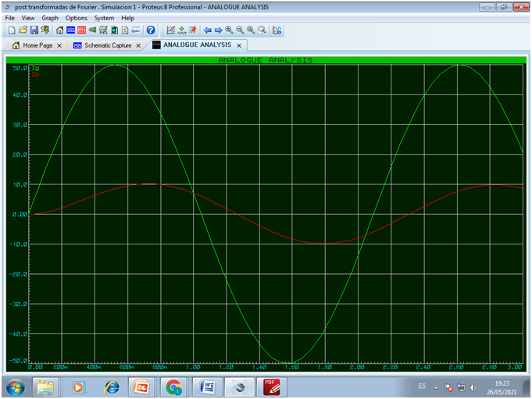
Task: Open PCB Layout with the red ARES icon
Action: pyautogui.click(x=81, y=30)
